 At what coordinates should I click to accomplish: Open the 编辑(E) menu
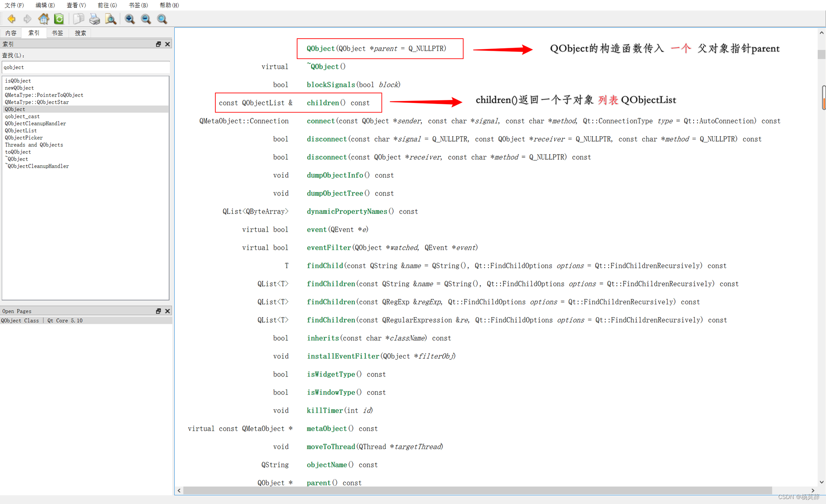[x=45, y=5]
